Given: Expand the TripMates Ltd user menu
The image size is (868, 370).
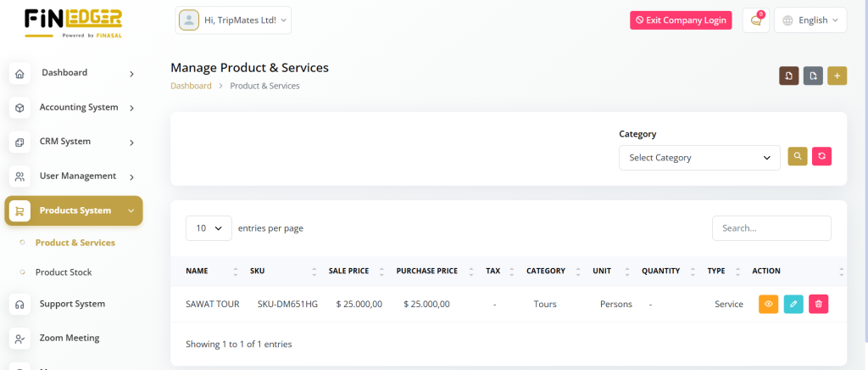Looking at the screenshot, I should 233,20.
